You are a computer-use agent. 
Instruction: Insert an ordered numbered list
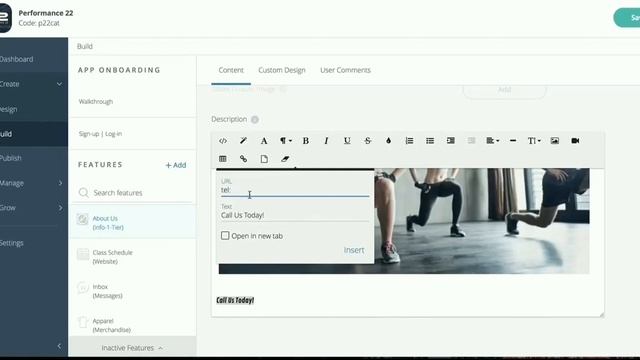coord(409,141)
